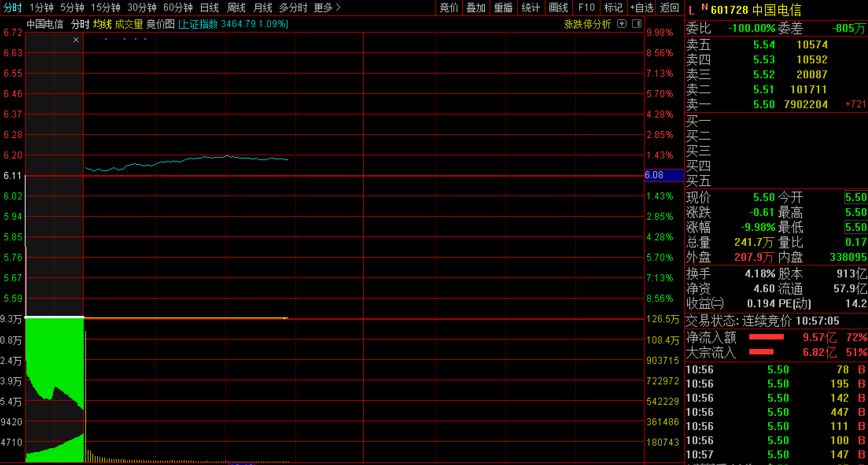Select the 5分钟 period tab
868x465 pixels.
click(72, 7)
